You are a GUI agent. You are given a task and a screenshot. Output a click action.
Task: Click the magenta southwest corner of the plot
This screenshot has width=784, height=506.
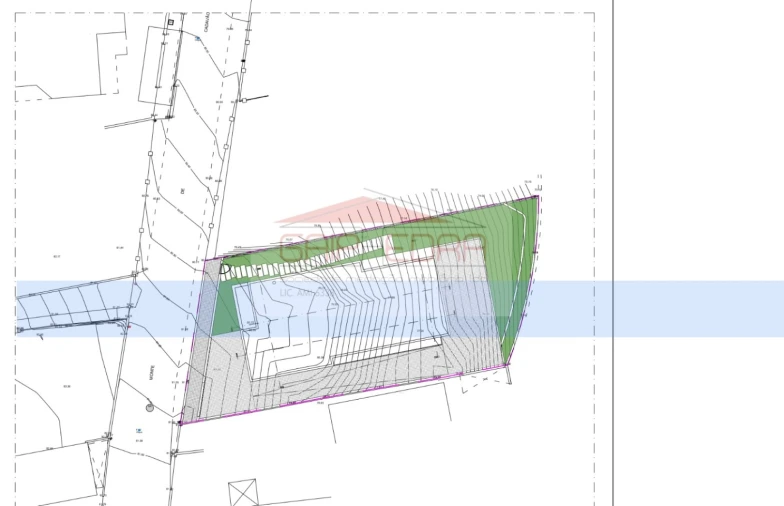(x=180, y=423)
